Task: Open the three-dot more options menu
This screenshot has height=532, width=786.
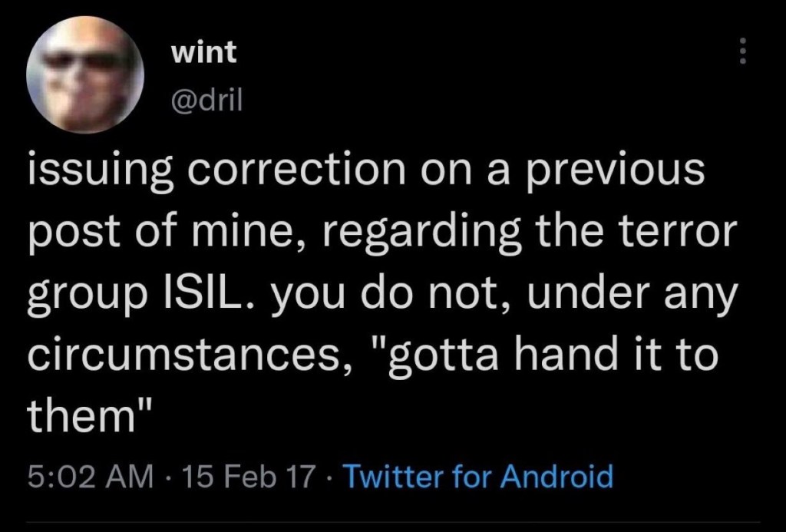Action: click(741, 52)
